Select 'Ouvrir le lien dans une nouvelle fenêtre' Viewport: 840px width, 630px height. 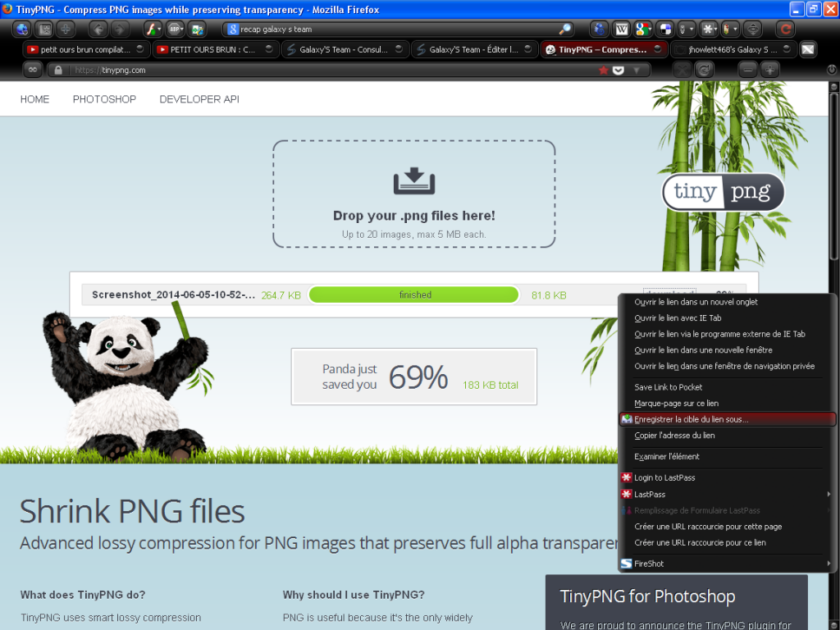coord(727,349)
